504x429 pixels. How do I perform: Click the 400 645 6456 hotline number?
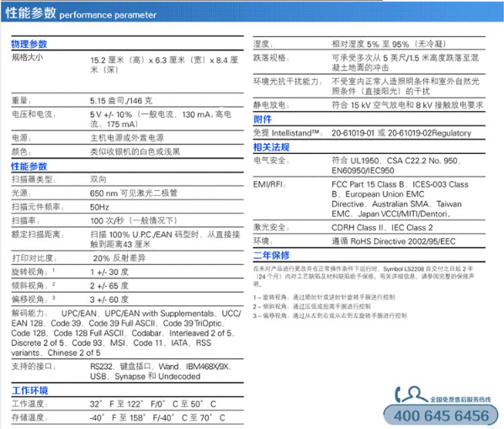coord(441,416)
